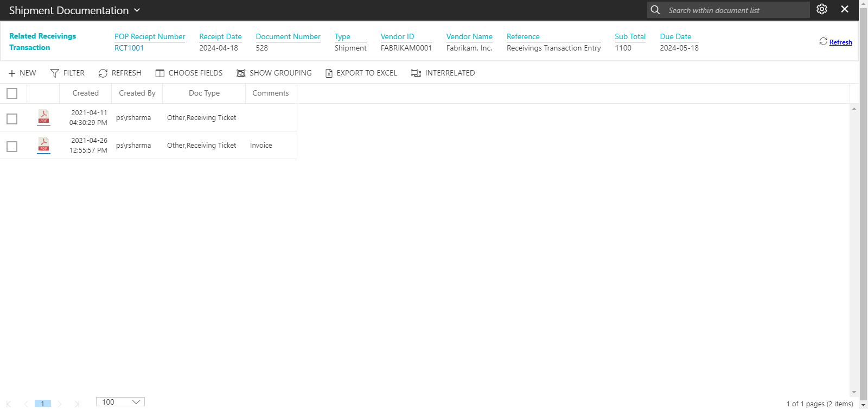
Task: Open PDF icon for 2021-04-11 document
Action: pos(43,117)
